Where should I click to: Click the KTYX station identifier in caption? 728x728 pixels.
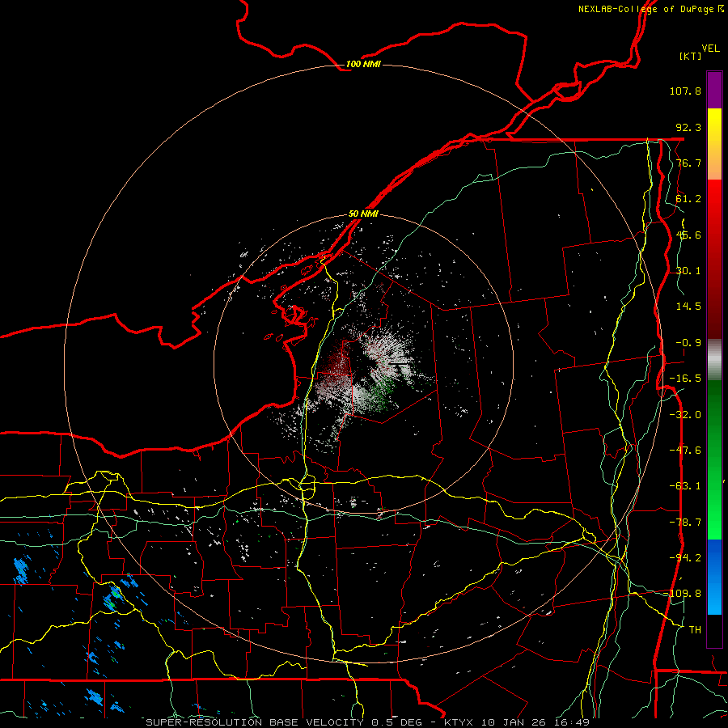(x=460, y=722)
